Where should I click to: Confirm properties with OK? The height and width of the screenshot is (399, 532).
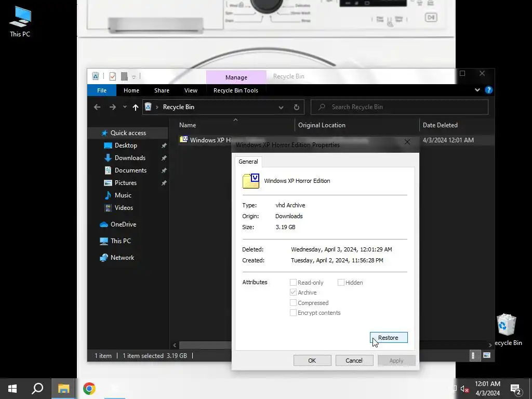pos(312,361)
